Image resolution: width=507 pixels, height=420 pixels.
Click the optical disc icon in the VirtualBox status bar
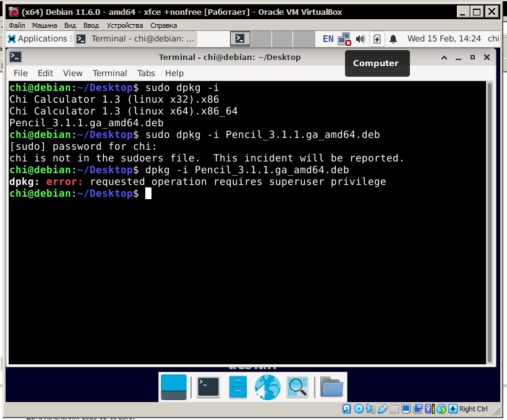(359, 409)
